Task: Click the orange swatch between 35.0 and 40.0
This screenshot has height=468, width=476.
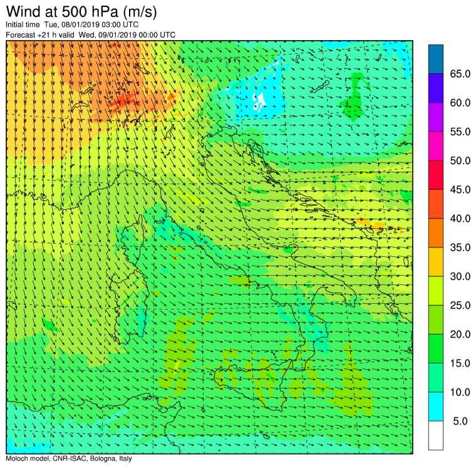Action: pos(436,232)
